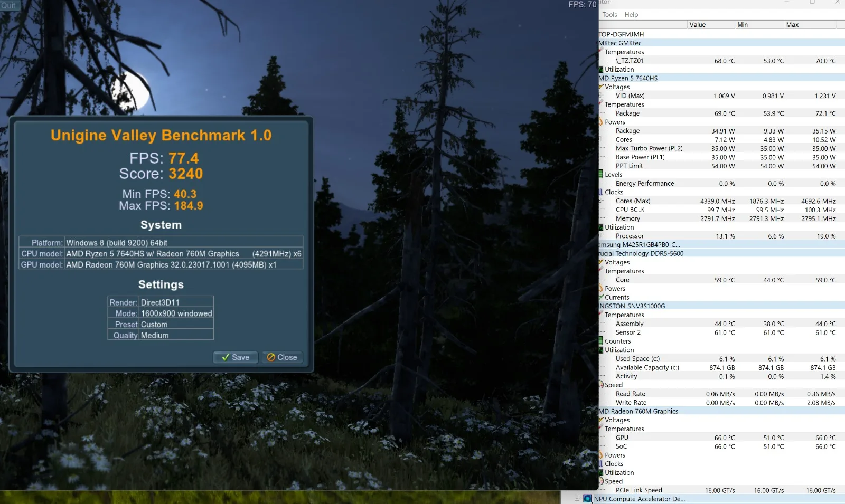Select the Energy Performance row

click(x=721, y=184)
